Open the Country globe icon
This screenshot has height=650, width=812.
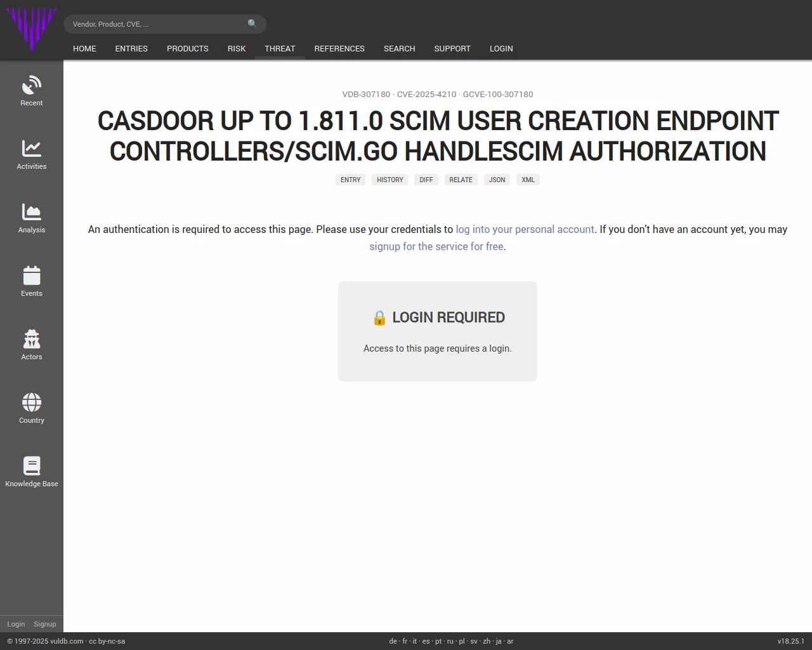click(x=32, y=402)
